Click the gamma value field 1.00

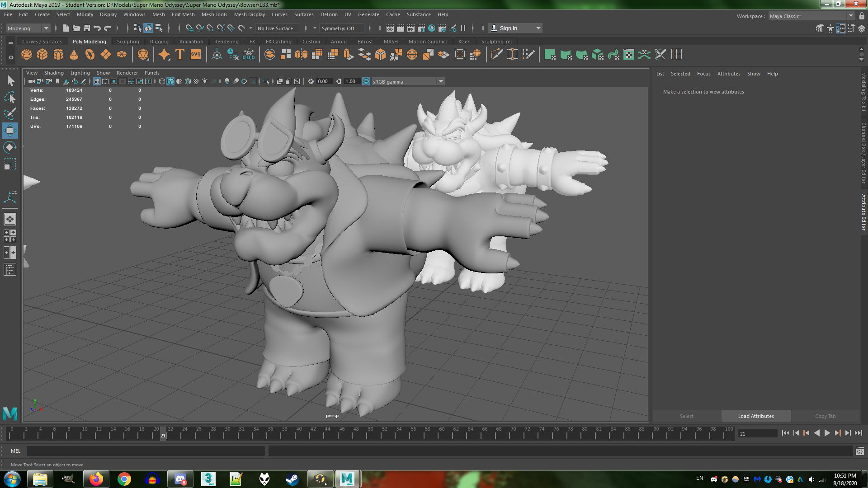(351, 81)
